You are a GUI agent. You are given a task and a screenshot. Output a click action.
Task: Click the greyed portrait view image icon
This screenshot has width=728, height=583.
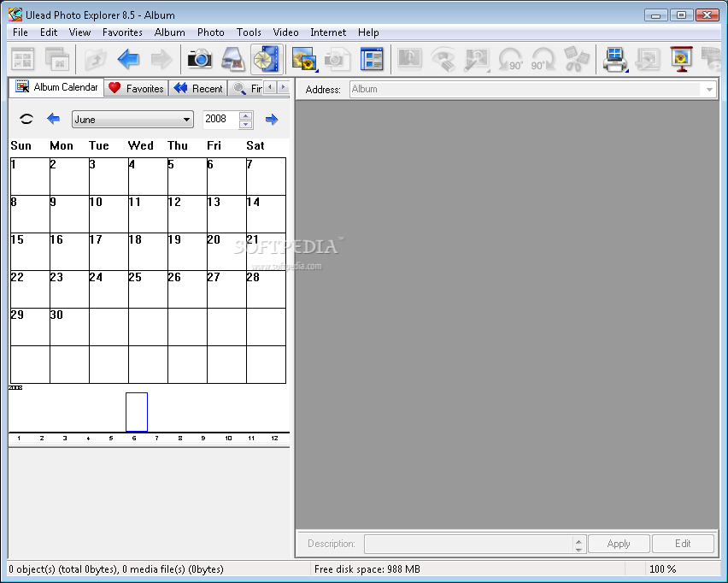[x=409, y=59]
